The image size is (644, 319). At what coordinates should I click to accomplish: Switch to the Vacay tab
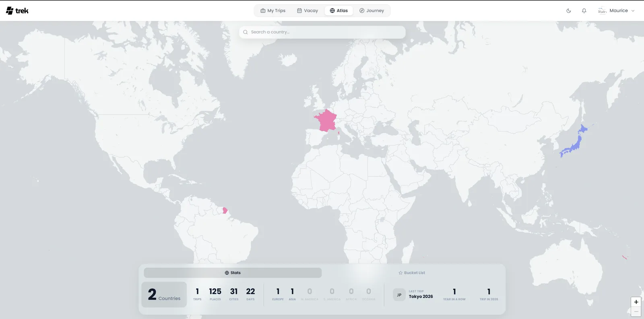tap(308, 11)
